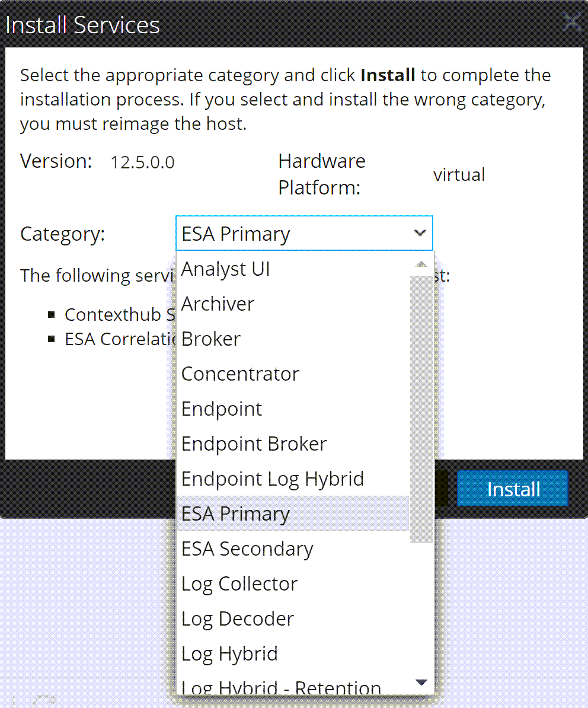Viewport: 588px width, 708px height.
Task: Select Endpoint Log Hybrid option
Action: click(272, 479)
